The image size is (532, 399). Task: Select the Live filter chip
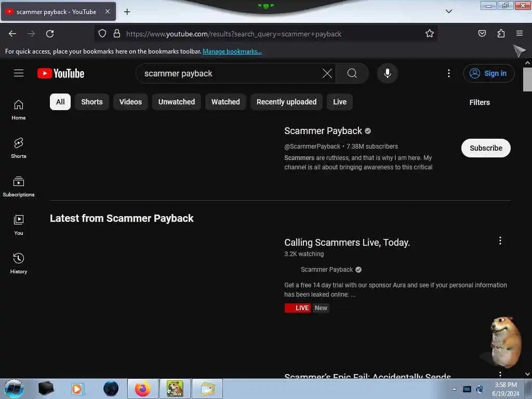340,102
